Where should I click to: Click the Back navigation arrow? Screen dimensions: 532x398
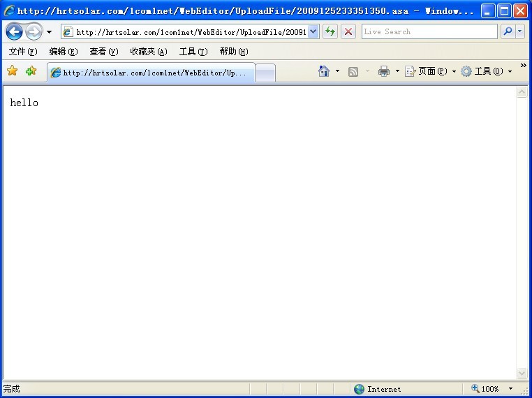14,32
